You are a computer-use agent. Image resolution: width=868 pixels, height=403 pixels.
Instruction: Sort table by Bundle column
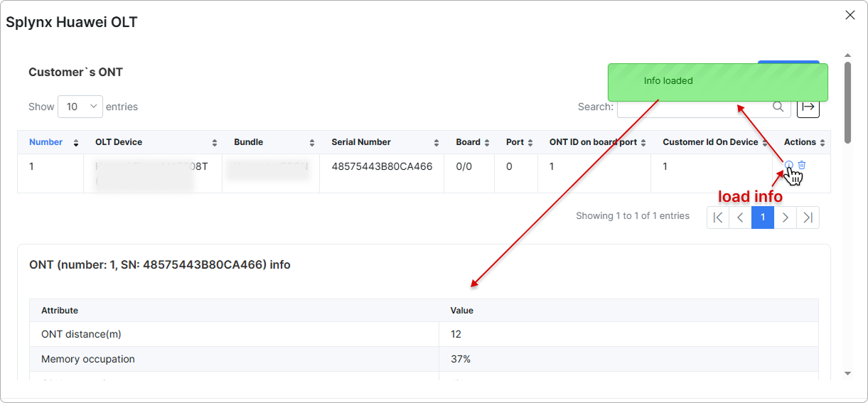pyautogui.click(x=271, y=142)
